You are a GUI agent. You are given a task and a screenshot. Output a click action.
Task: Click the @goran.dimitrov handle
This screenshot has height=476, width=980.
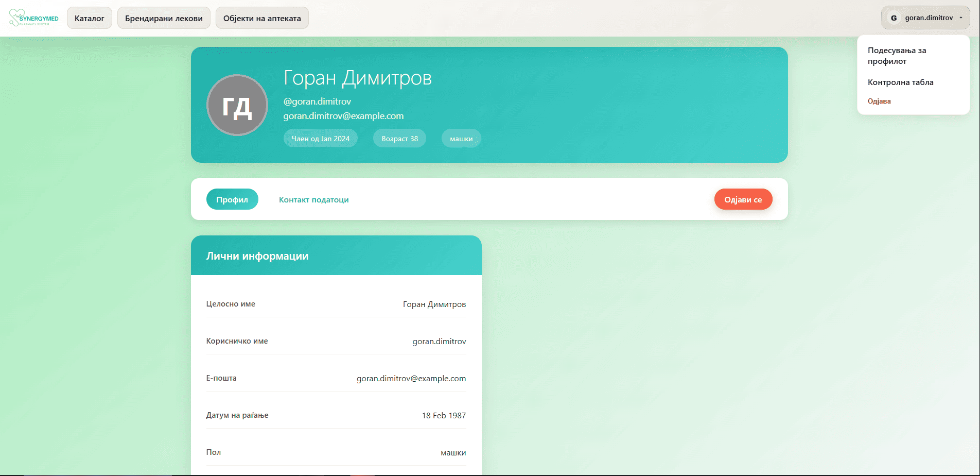(x=317, y=101)
